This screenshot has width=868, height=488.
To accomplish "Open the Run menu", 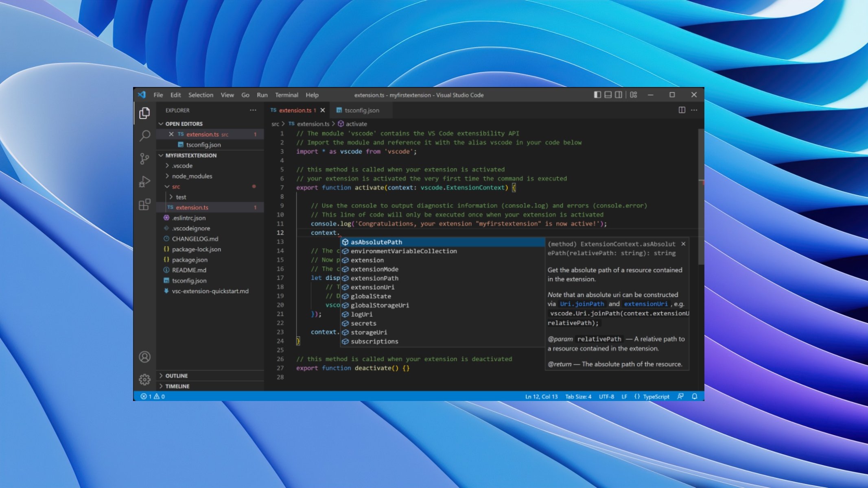I will 262,95.
